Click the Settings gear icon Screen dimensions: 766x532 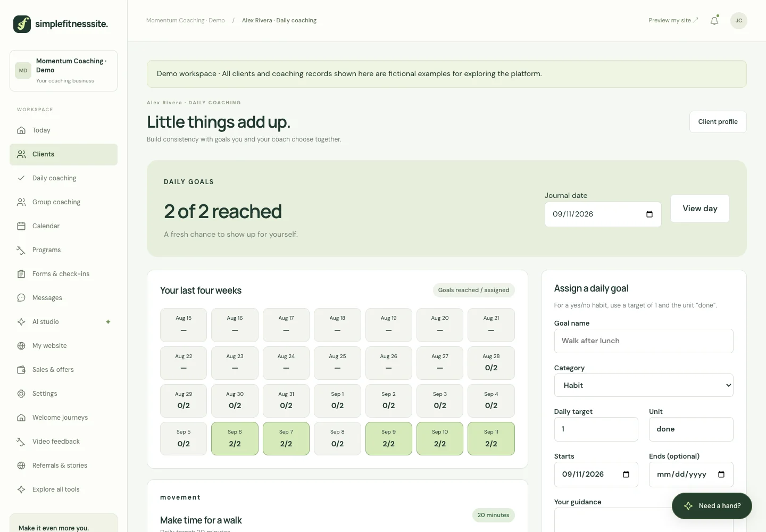point(21,394)
